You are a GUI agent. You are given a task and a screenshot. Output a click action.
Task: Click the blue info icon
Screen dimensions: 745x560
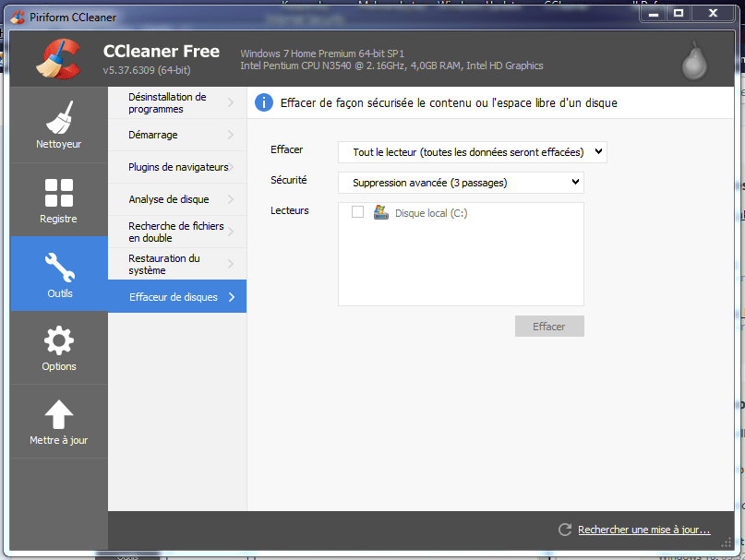(264, 102)
